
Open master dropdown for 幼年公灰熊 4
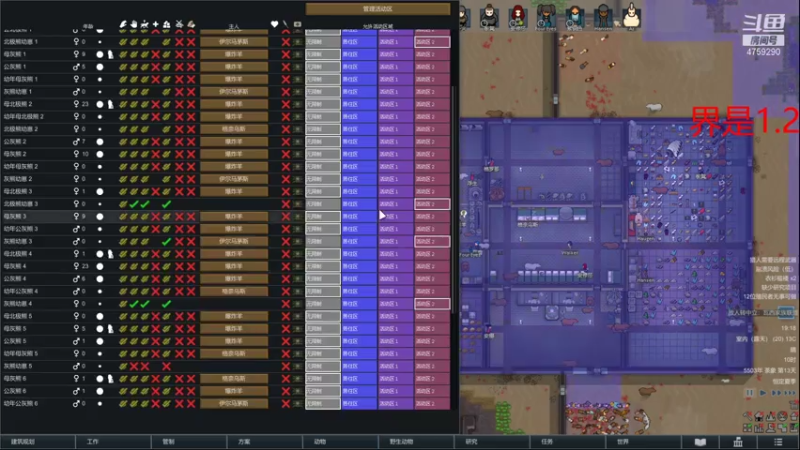[x=234, y=291]
